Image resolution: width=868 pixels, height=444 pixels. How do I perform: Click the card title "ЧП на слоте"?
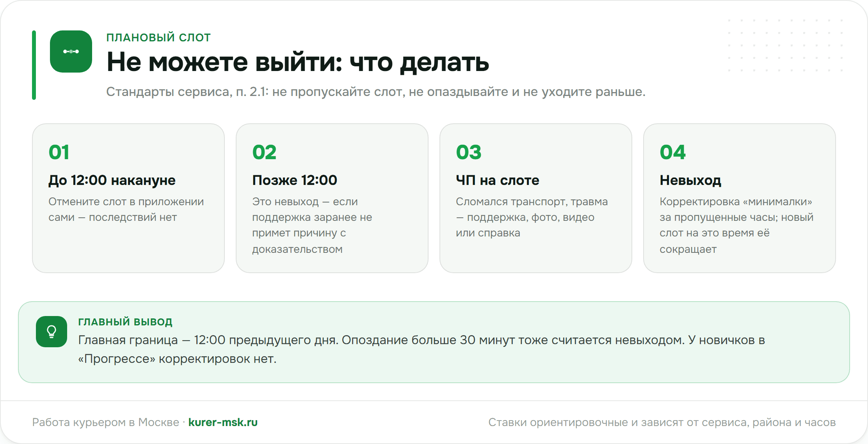tap(498, 180)
